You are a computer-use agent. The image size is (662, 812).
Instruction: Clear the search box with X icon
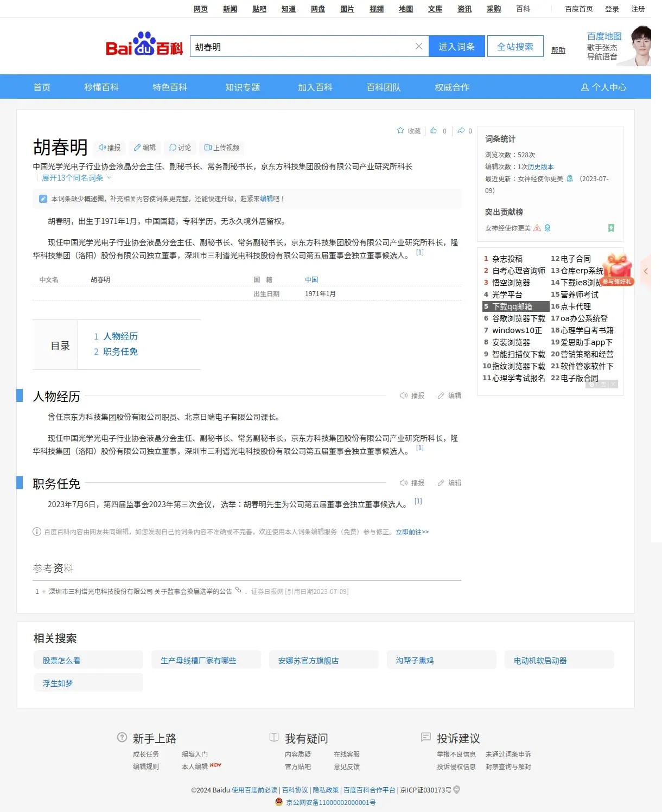[418, 47]
